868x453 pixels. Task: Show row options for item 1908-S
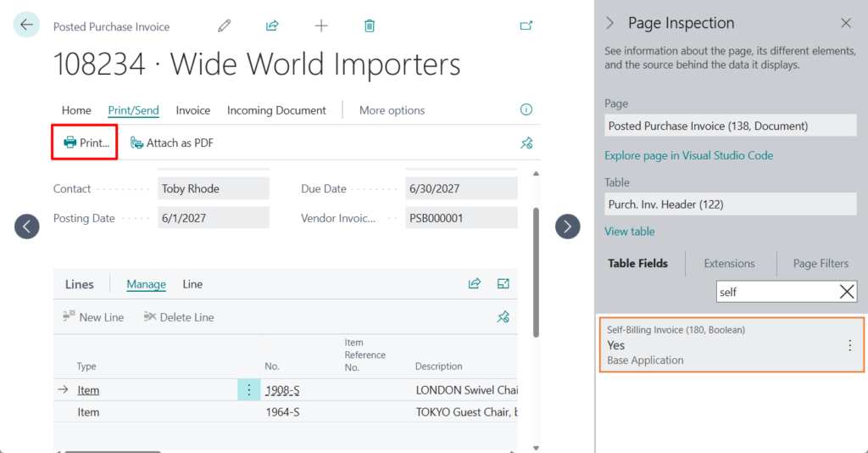(x=248, y=390)
